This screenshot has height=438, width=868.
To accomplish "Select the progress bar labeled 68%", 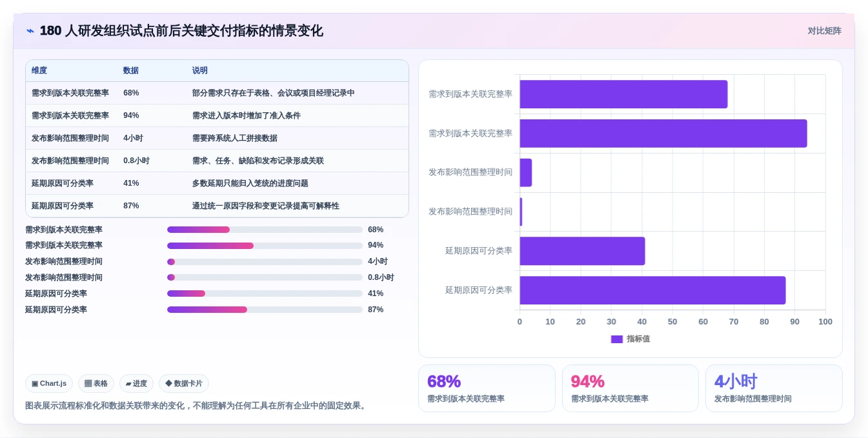I will click(x=265, y=230).
